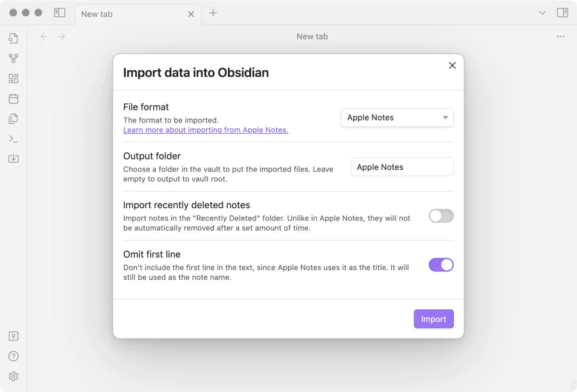Navigate back with the left arrow
Image resolution: width=577 pixels, height=392 pixels.
point(44,37)
